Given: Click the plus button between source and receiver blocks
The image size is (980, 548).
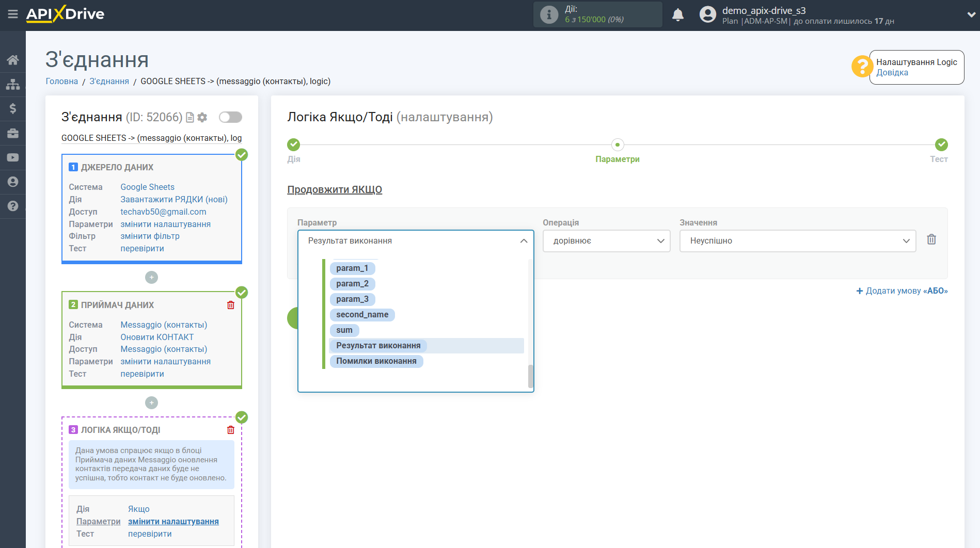Looking at the screenshot, I should (151, 278).
